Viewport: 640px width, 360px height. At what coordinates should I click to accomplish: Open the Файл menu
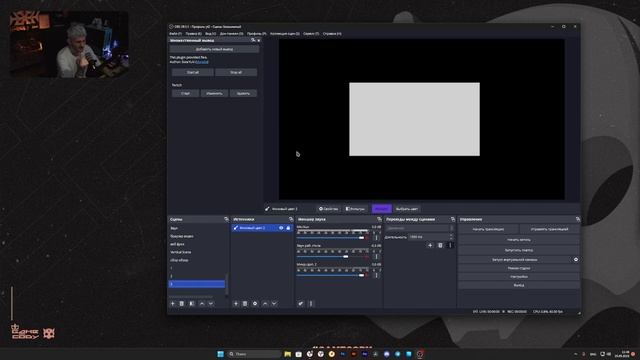176,33
